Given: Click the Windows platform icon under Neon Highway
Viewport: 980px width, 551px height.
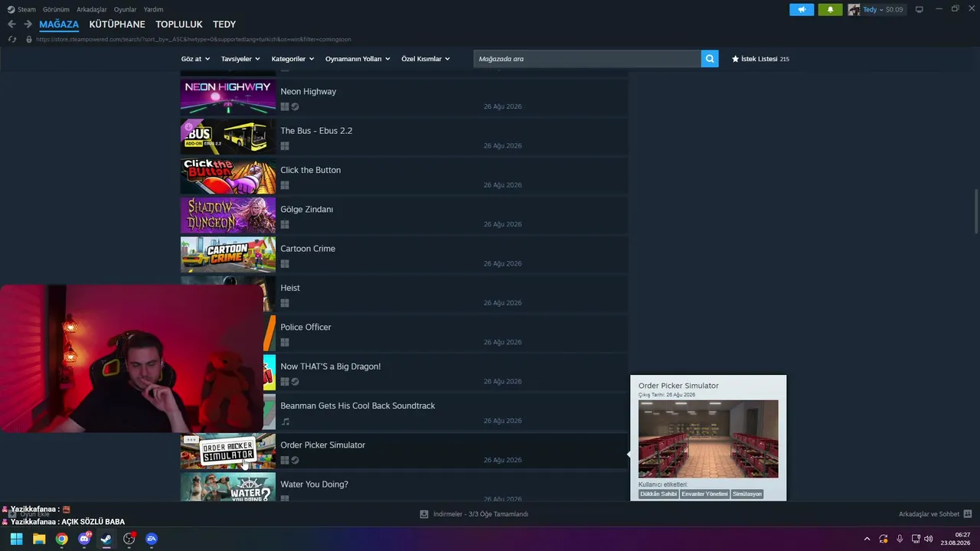Looking at the screenshot, I should coord(285,107).
